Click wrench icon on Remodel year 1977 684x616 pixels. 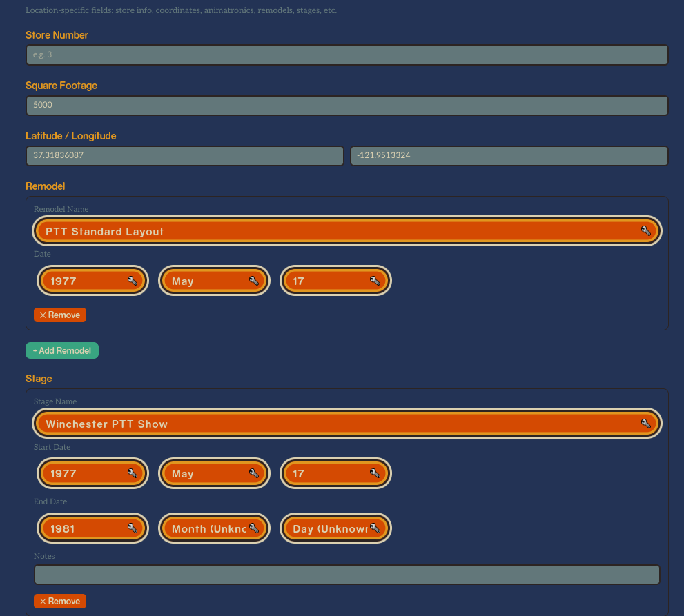coord(133,281)
